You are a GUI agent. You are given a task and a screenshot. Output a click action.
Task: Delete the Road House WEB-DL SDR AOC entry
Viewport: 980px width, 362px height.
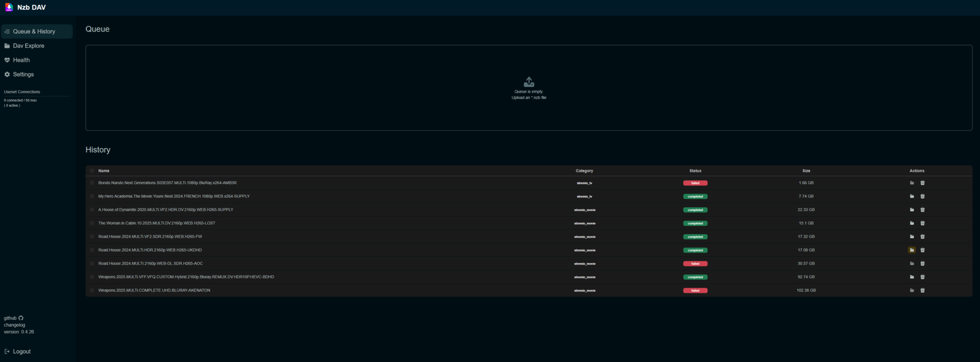pos(923,263)
